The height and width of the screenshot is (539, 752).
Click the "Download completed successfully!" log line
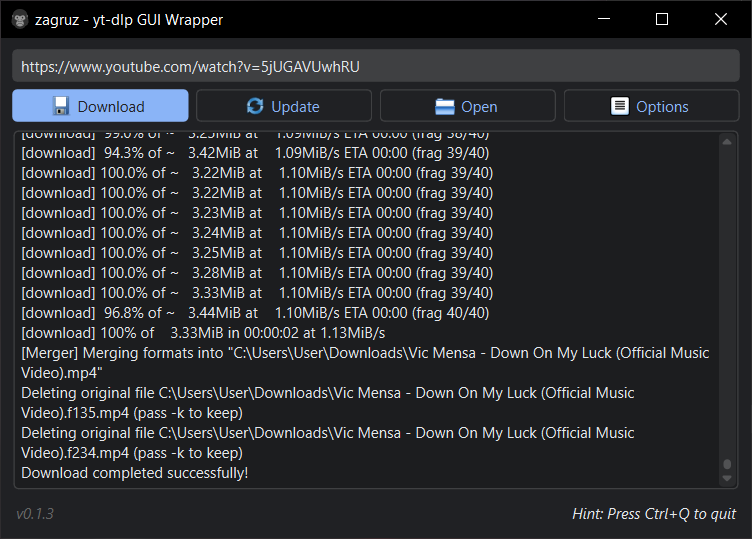[135, 473]
